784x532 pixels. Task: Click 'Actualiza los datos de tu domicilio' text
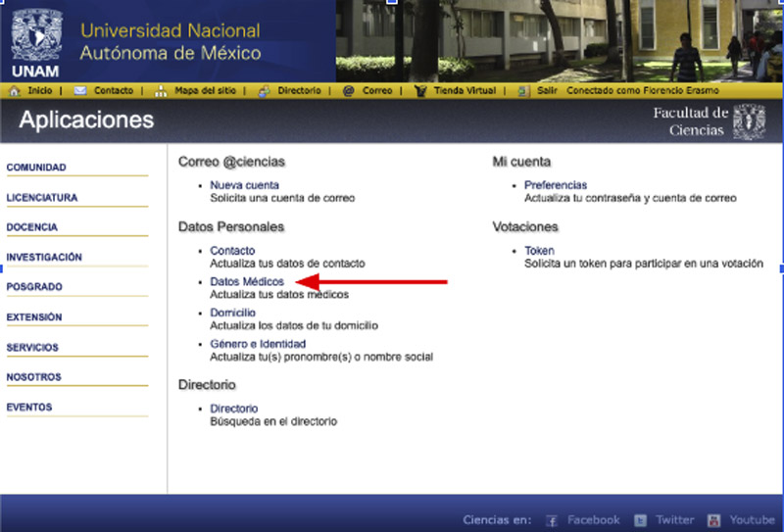[294, 325]
